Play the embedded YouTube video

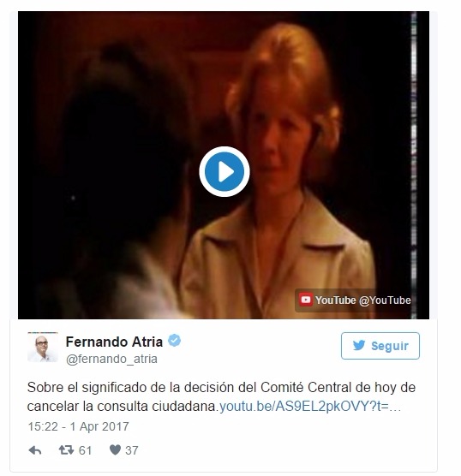pos(225,171)
